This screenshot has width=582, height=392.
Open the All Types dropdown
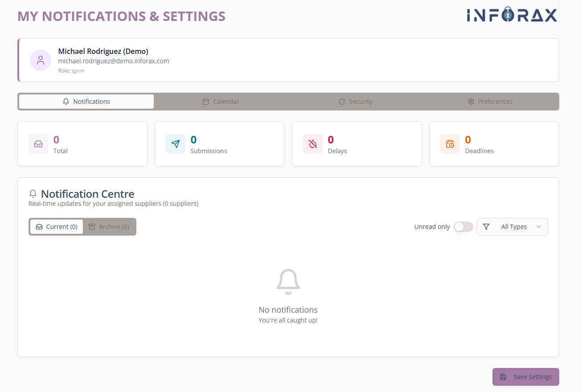pos(512,227)
